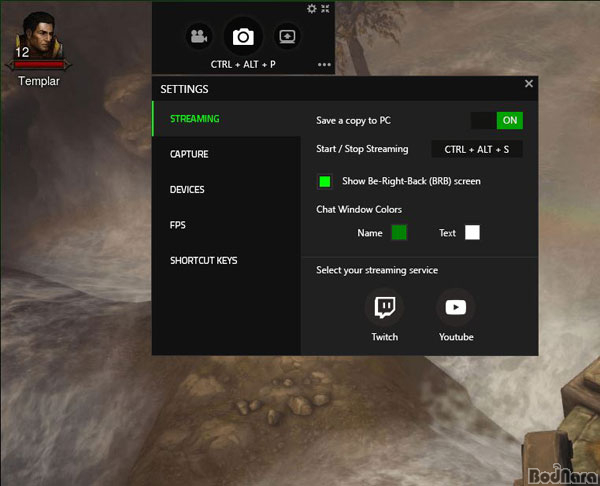Click the Chat Window Colors heading
The image size is (600, 486).
pyautogui.click(x=359, y=210)
